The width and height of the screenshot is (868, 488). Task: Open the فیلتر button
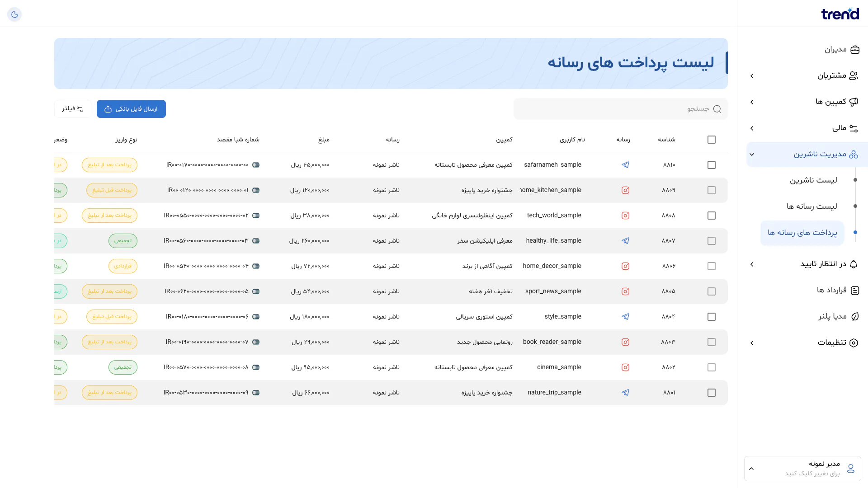tap(73, 109)
